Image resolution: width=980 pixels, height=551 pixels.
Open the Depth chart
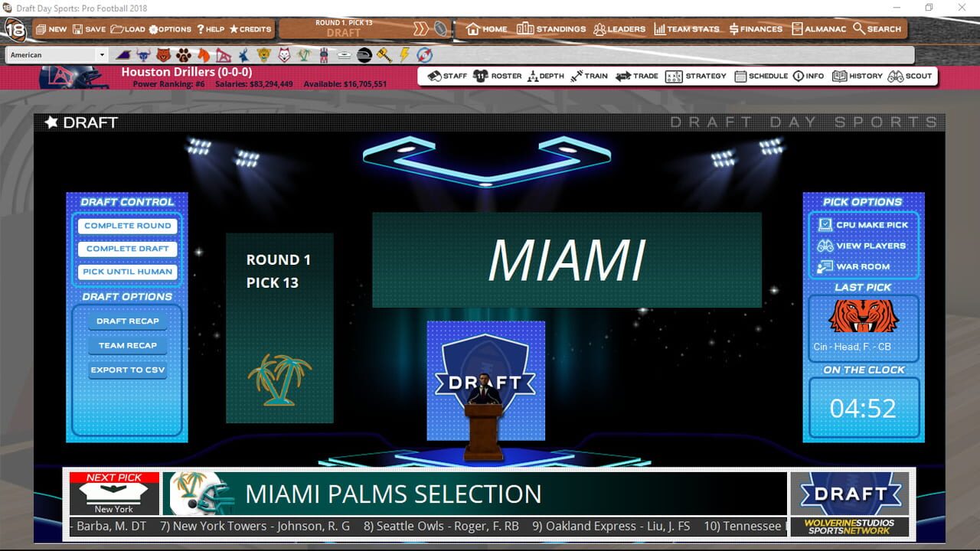[546, 76]
